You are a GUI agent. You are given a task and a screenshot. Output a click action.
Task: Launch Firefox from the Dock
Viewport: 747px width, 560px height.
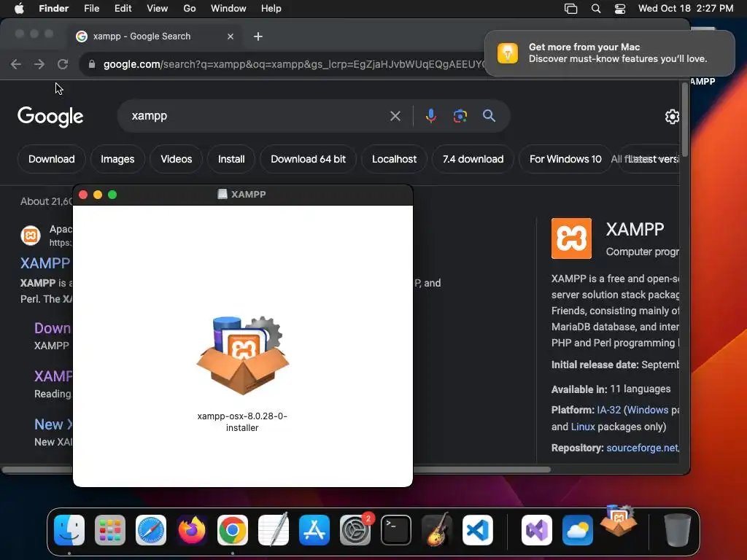click(192, 529)
